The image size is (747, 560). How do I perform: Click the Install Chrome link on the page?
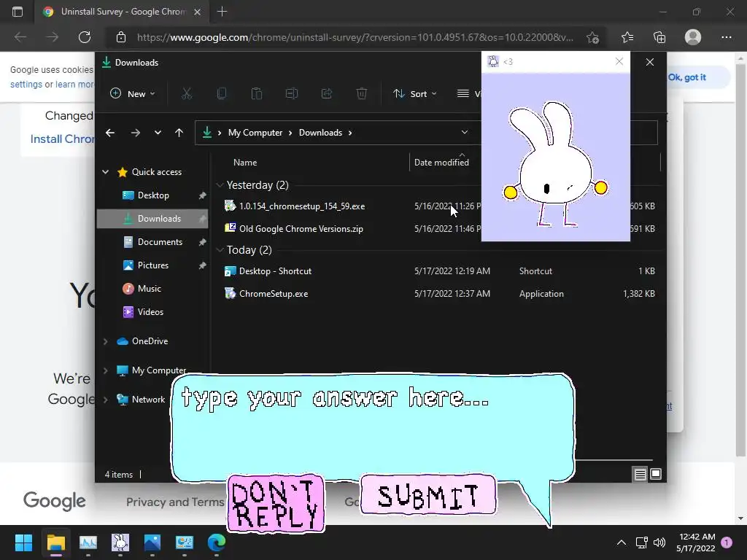63,139
